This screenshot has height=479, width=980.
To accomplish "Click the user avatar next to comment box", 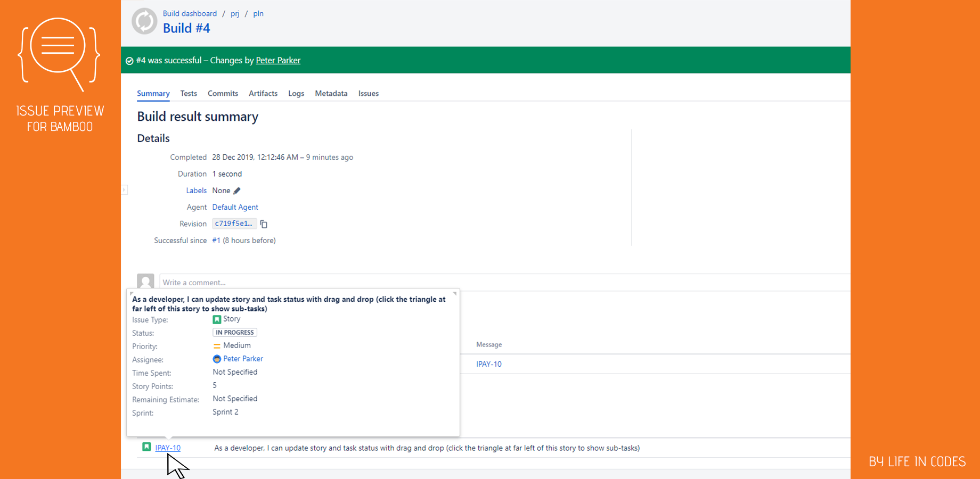I will (x=145, y=282).
